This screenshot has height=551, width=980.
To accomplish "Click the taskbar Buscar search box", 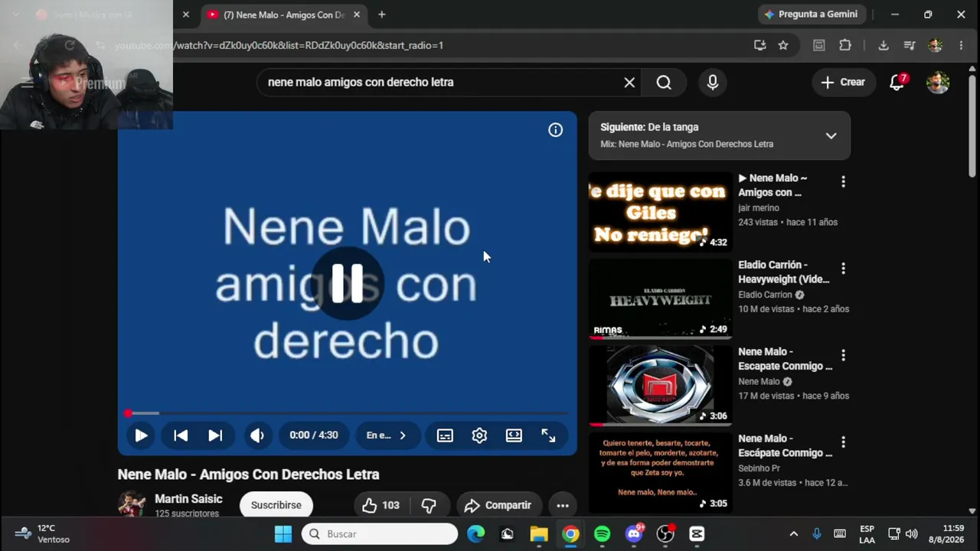I will [380, 533].
